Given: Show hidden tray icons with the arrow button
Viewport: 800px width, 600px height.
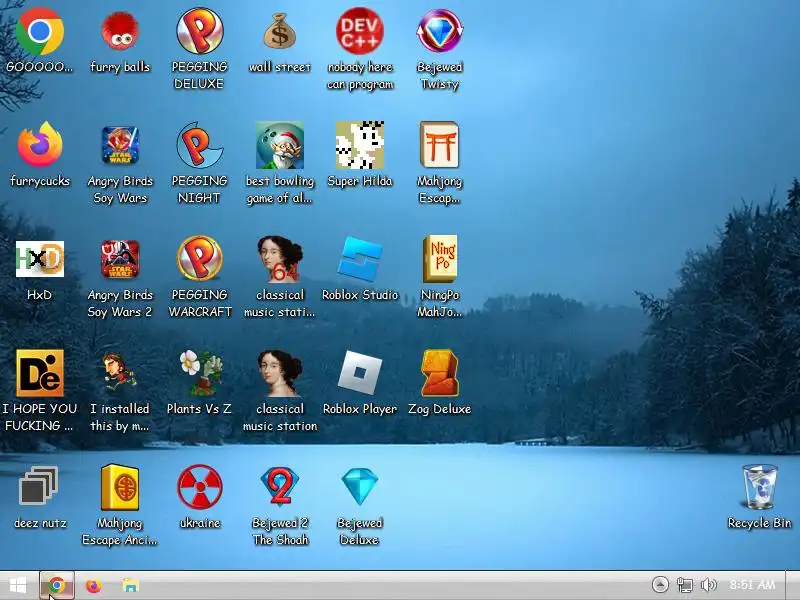Looking at the screenshot, I should click(x=660, y=585).
